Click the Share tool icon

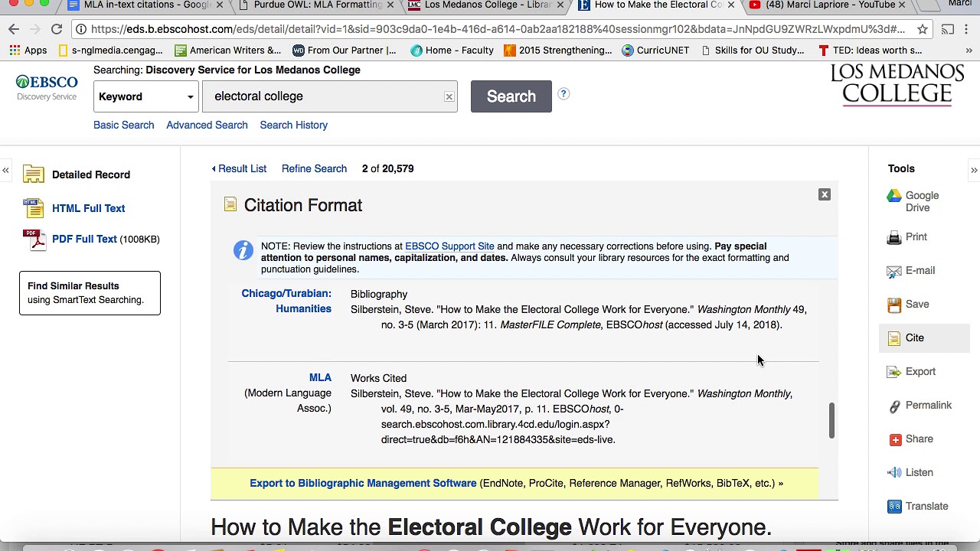click(x=895, y=439)
